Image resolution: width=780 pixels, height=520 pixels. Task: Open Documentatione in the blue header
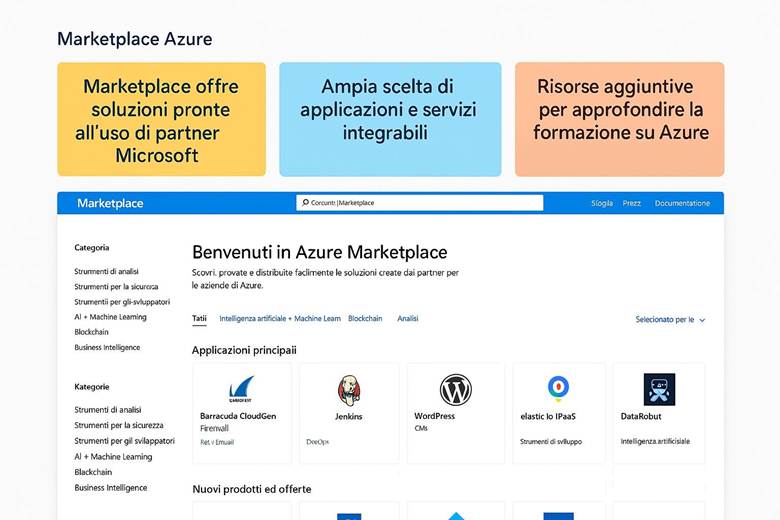[x=682, y=203]
